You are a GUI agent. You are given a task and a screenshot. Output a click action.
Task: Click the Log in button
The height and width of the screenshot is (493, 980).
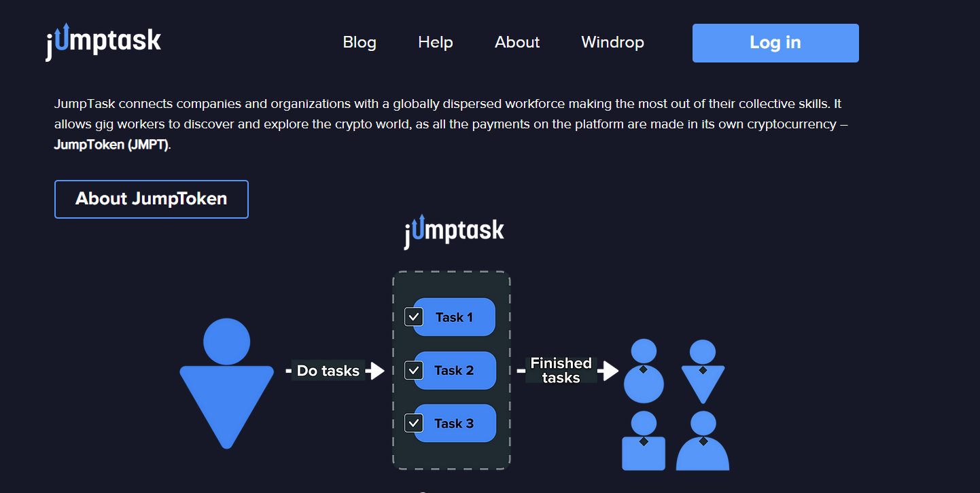(x=775, y=43)
